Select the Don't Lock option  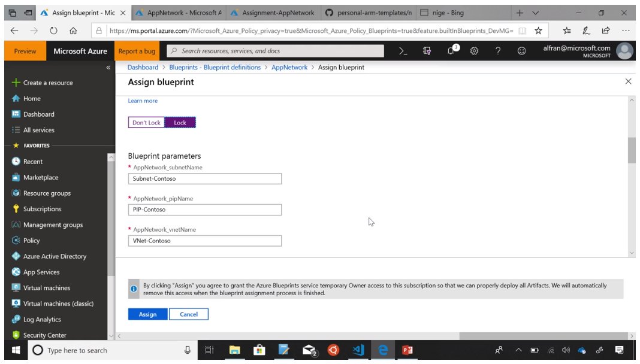(146, 122)
